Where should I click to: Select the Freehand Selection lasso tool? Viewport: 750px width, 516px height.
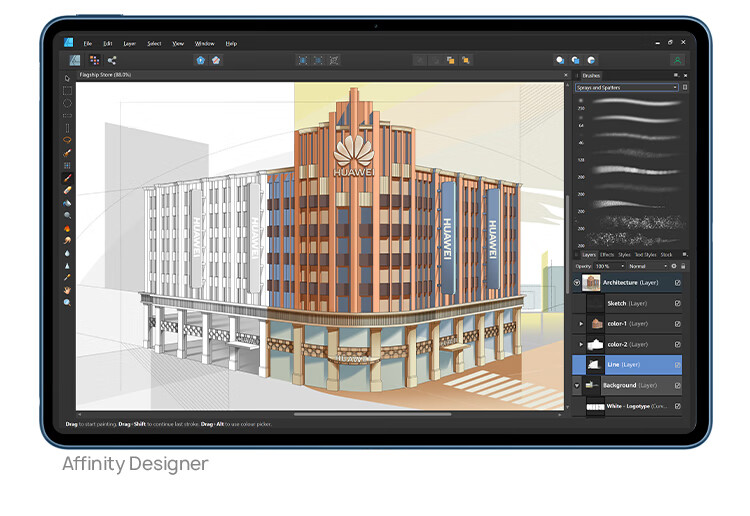click(x=67, y=140)
